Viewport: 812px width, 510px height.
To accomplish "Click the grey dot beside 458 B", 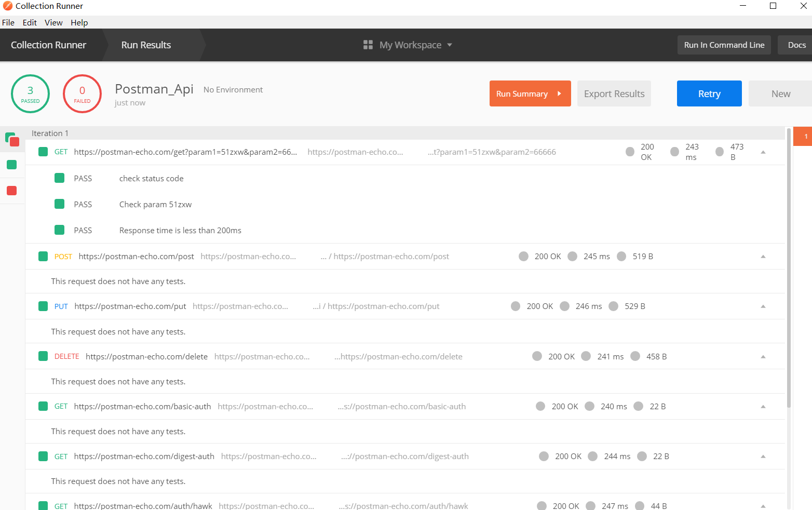I will 635,356.
